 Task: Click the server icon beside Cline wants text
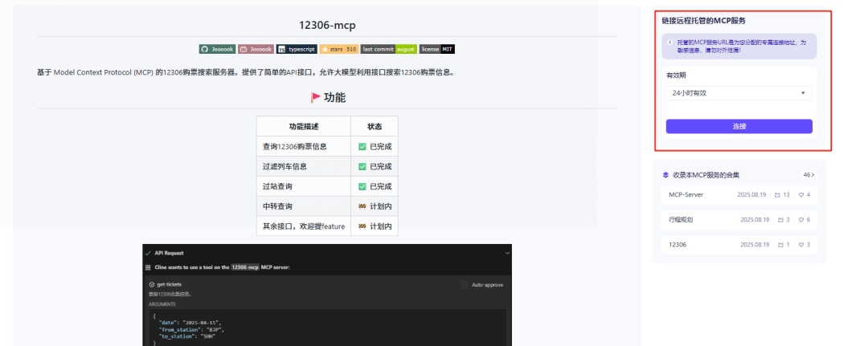[x=148, y=267]
